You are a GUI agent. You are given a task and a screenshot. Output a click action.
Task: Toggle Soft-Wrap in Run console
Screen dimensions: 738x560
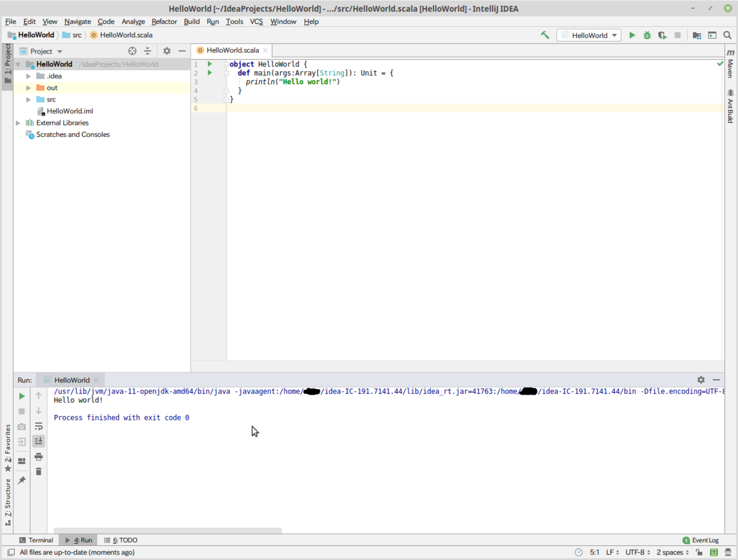pos(39,426)
